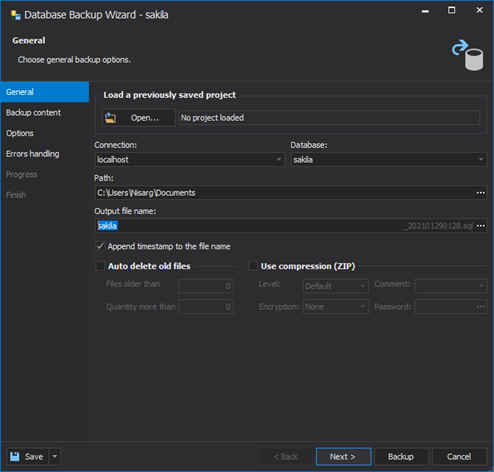Open the Errors handling page
Screen dimensions: 494x472
[45, 154]
